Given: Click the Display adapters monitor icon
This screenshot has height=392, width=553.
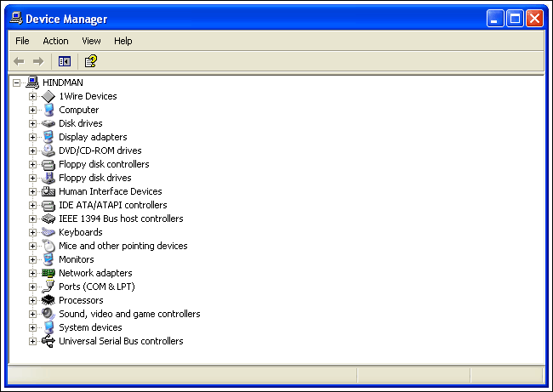Looking at the screenshot, I should pyautogui.click(x=48, y=137).
